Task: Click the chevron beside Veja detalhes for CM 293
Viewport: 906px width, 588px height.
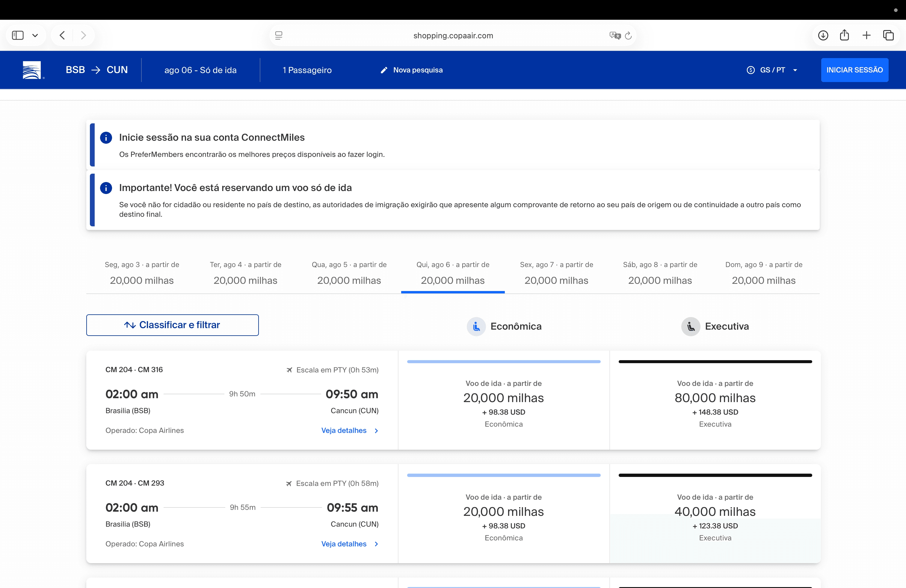Action: click(377, 544)
